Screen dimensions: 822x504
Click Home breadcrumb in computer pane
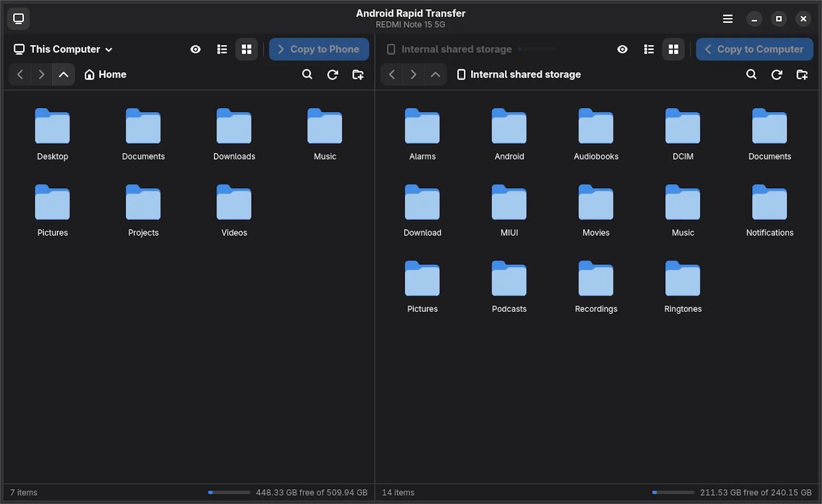105,74
